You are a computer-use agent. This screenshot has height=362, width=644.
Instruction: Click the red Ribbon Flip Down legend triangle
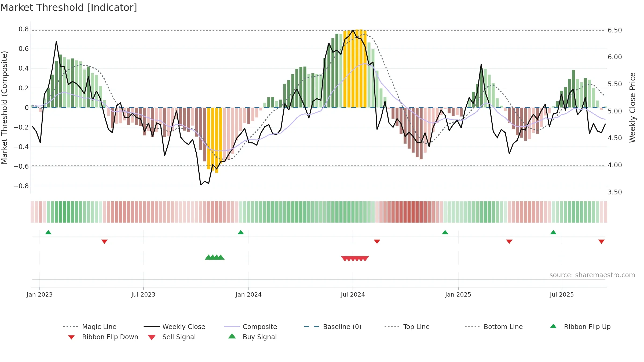click(x=71, y=337)
